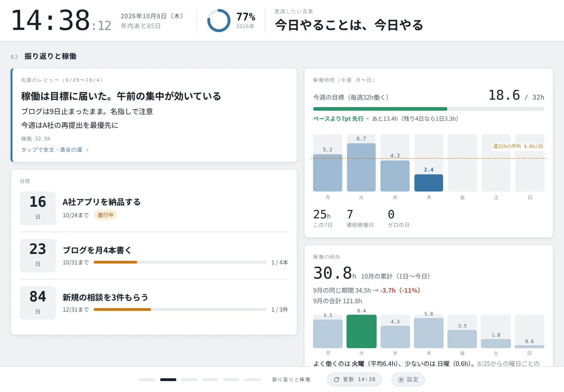Select the active second page indicator
The height and width of the screenshot is (392, 564).
coord(168,380)
